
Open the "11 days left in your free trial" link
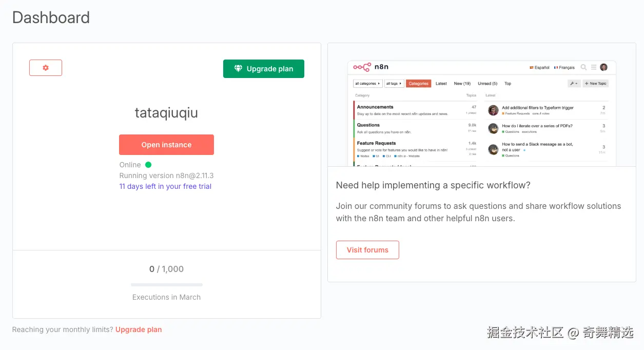pos(165,186)
